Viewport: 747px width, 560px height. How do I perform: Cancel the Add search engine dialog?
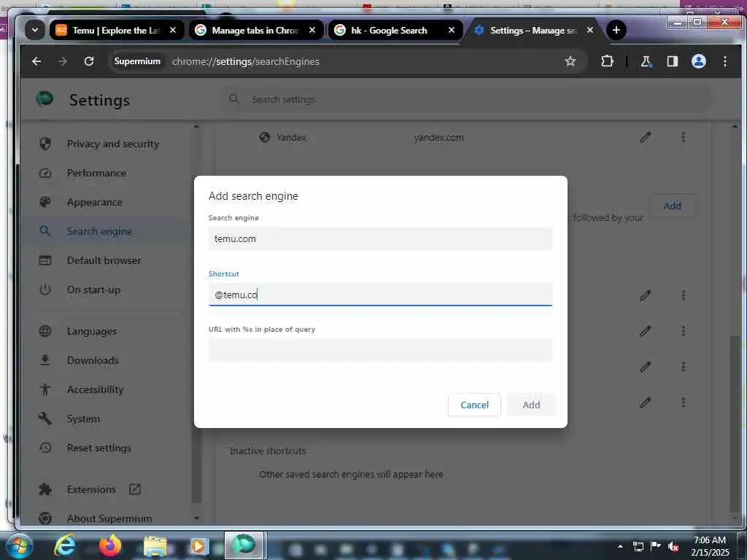pyautogui.click(x=474, y=405)
